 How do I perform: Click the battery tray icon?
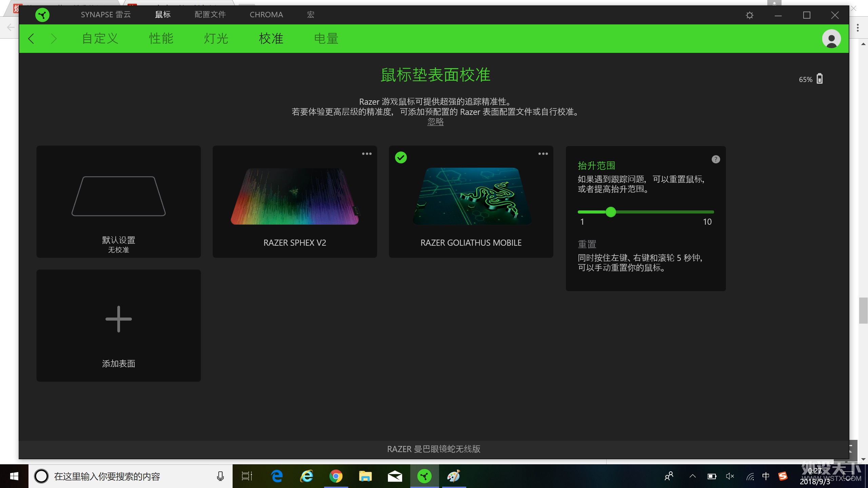(x=712, y=476)
